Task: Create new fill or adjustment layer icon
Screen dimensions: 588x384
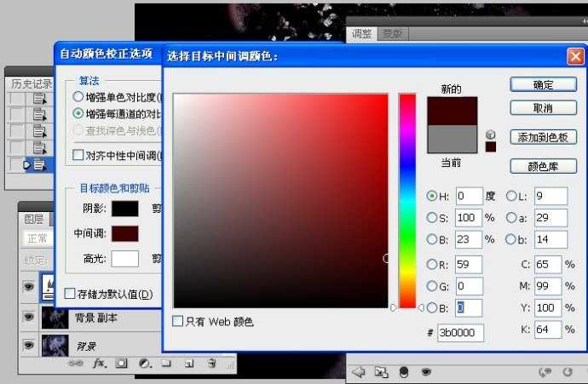Action: 144,363
